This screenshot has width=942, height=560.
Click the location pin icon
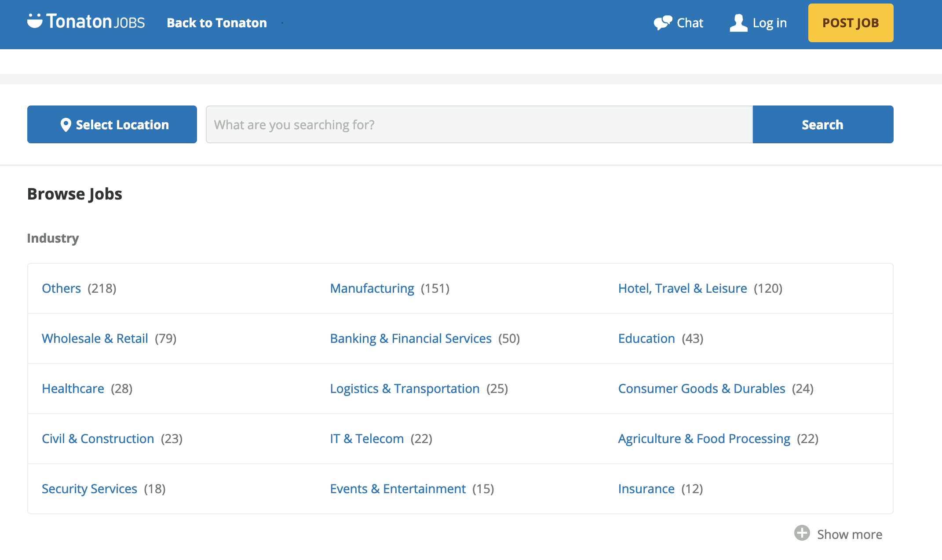[x=66, y=125]
